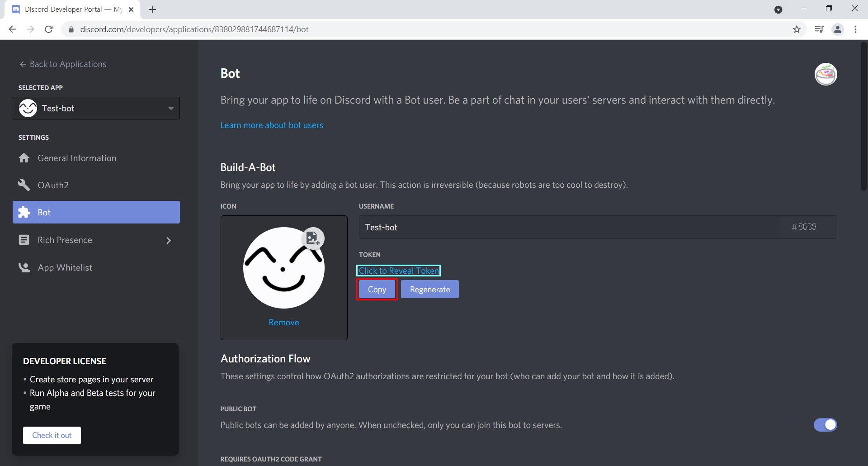
Task: Click the DEVELOPER LICENSE heading
Action: click(x=65, y=361)
